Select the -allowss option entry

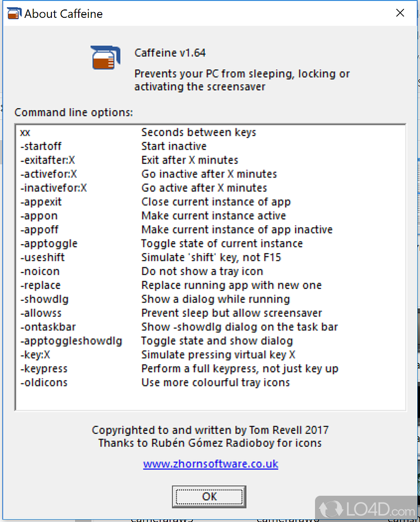coord(41,313)
